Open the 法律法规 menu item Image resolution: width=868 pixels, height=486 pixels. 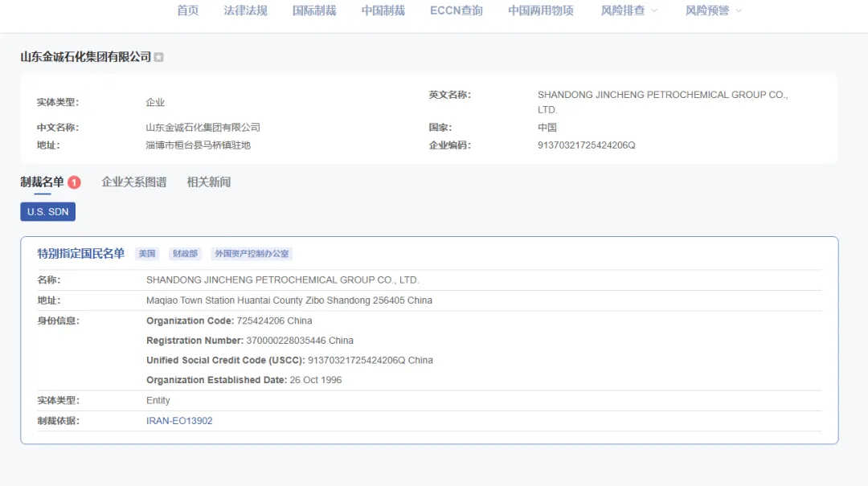tap(246, 10)
